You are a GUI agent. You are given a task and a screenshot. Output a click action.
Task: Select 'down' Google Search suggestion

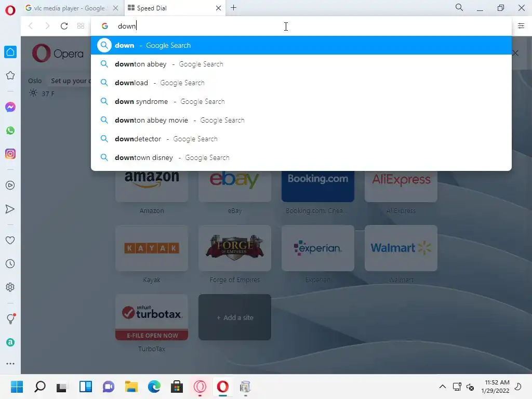(x=301, y=46)
